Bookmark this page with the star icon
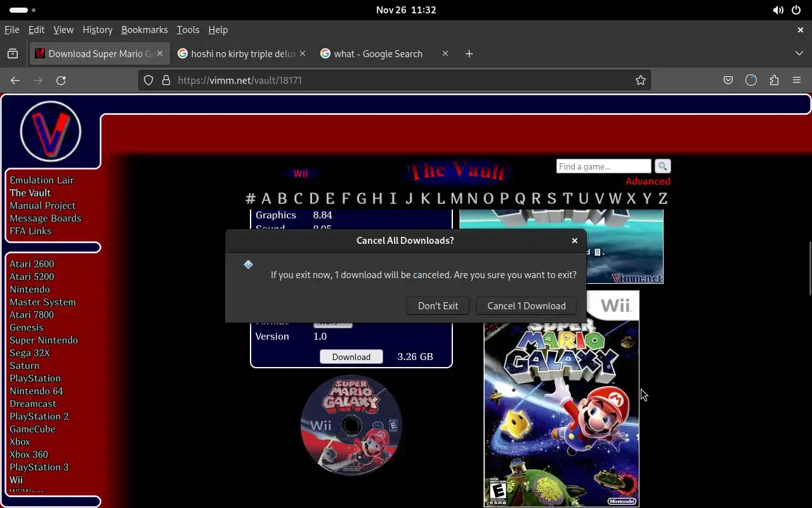 [641, 80]
